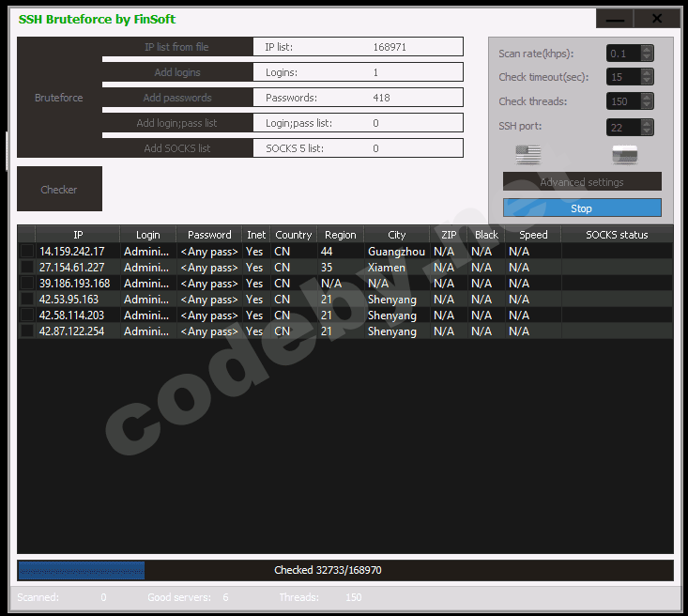
Task: Select the Guangzhou city cell
Action: pyautogui.click(x=396, y=252)
